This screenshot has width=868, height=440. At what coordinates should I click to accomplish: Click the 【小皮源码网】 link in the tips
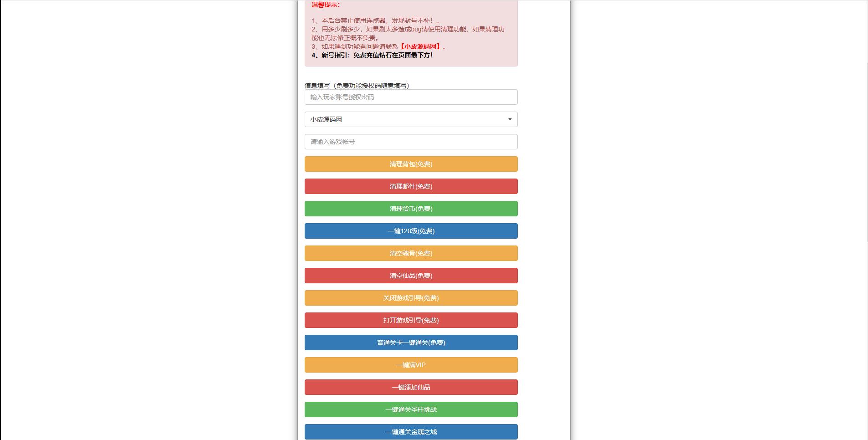[421, 46]
